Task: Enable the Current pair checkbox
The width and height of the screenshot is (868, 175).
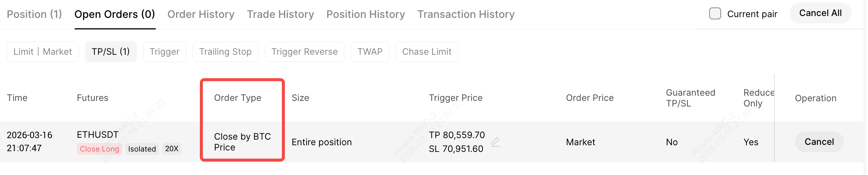Action: pos(715,14)
